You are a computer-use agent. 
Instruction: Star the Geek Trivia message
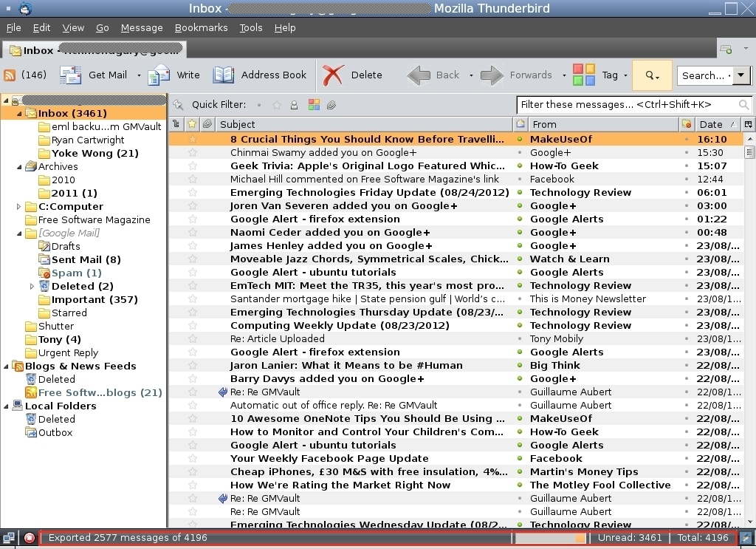[193, 166]
